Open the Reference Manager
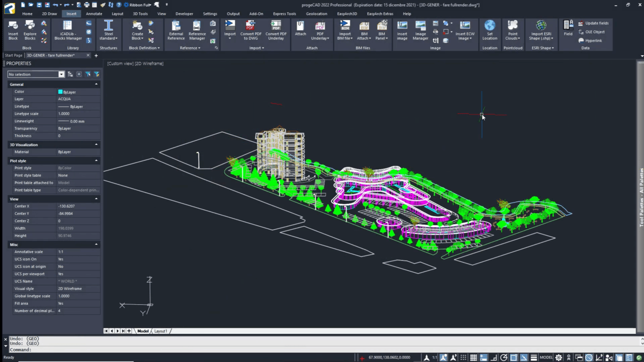 197,30
